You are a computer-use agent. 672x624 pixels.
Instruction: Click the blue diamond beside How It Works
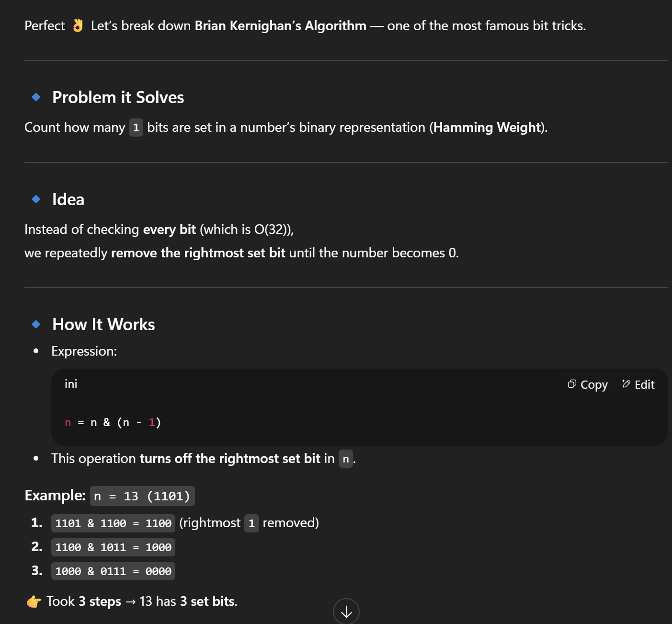click(36, 324)
